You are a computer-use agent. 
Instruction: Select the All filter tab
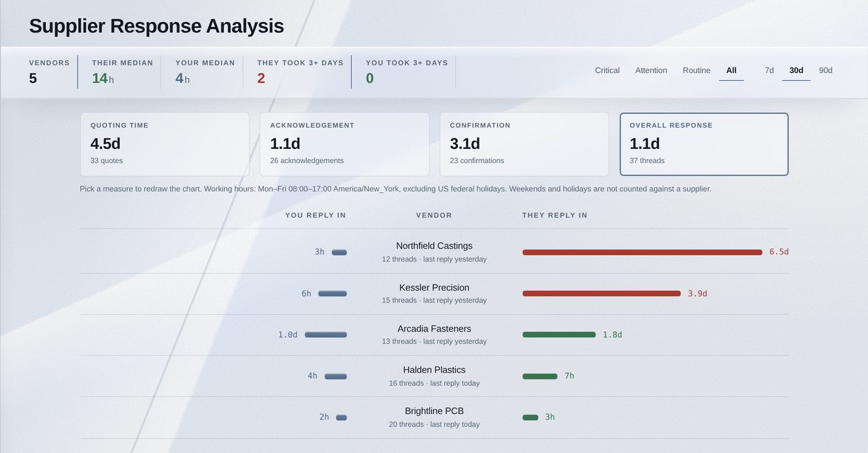coord(731,70)
